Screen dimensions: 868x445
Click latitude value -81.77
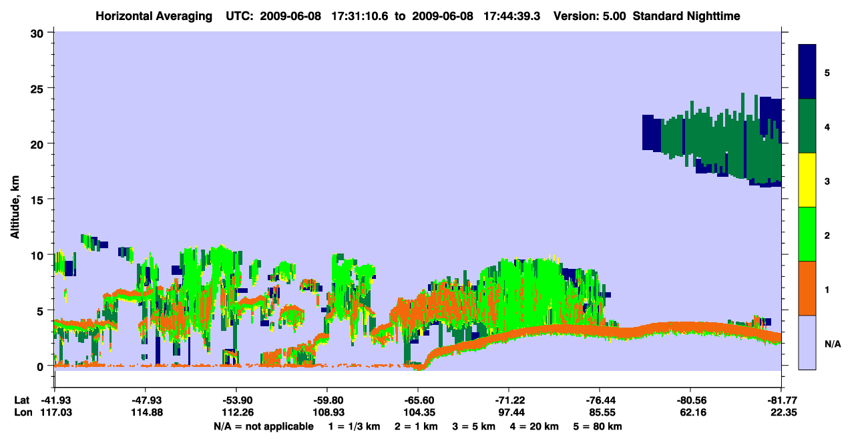tap(781, 400)
